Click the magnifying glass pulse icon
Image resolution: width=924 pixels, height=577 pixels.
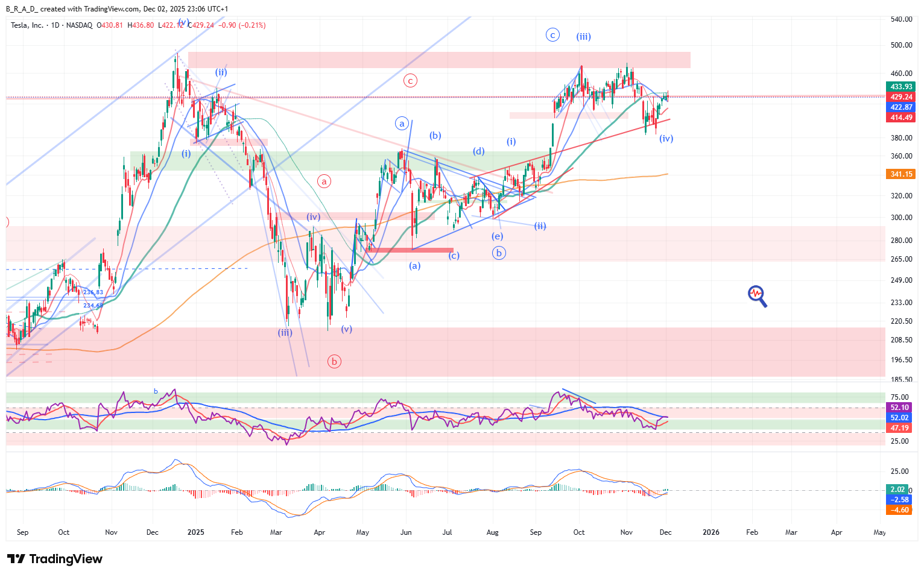[757, 295]
